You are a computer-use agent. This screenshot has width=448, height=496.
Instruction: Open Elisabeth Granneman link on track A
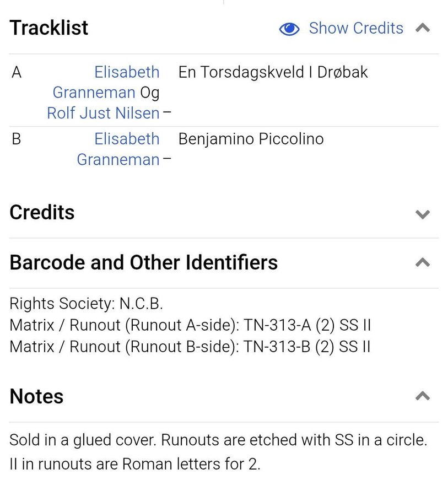coord(126,72)
